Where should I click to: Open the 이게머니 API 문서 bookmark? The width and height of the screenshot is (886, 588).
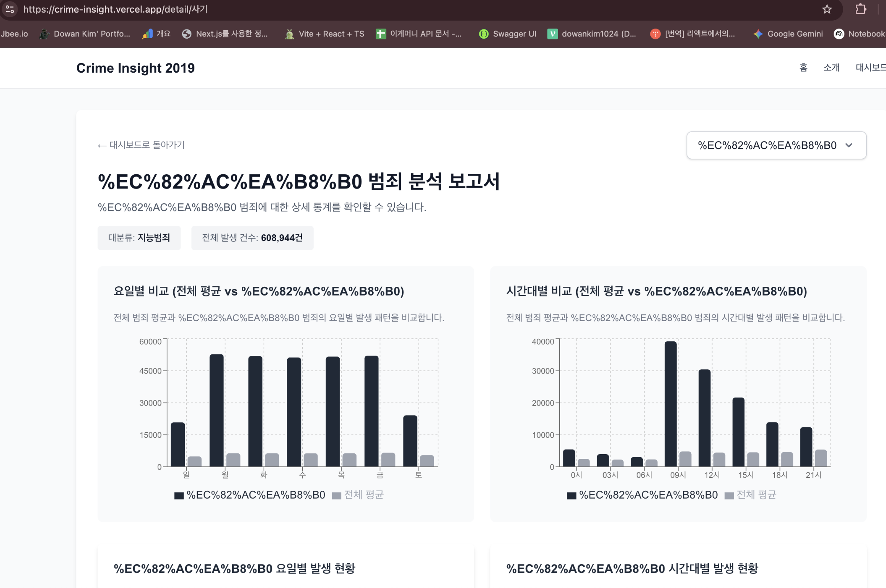pos(419,34)
